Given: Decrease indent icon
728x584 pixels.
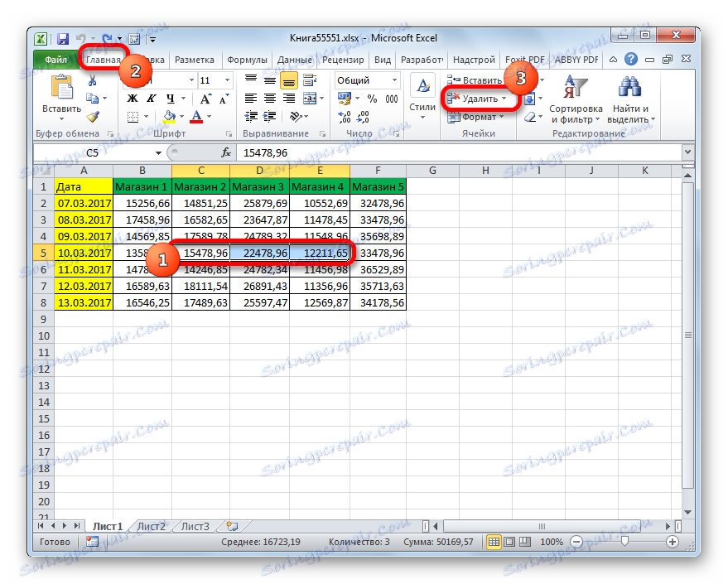Looking at the screenshot, I should (x=251, y=117).
